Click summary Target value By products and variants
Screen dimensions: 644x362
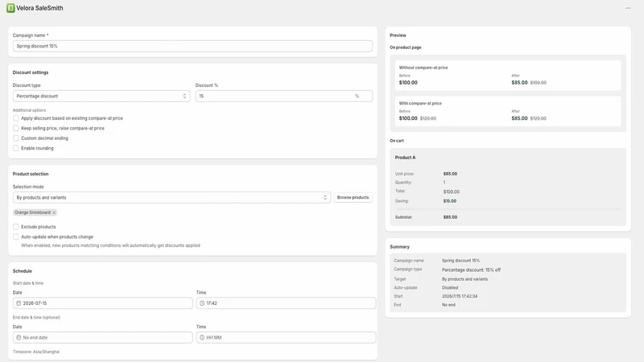click(x=465, y=279)
